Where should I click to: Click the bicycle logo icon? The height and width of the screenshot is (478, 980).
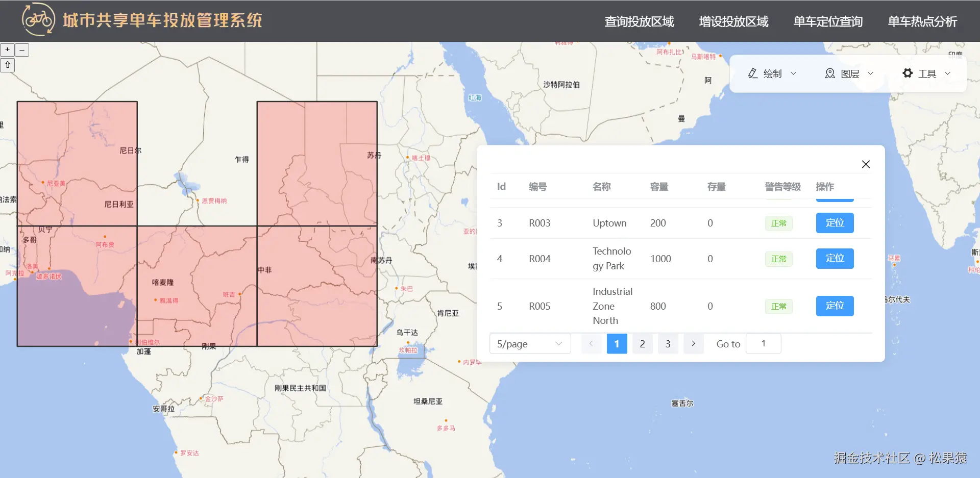pyautogui.click(x=38, y=19)
